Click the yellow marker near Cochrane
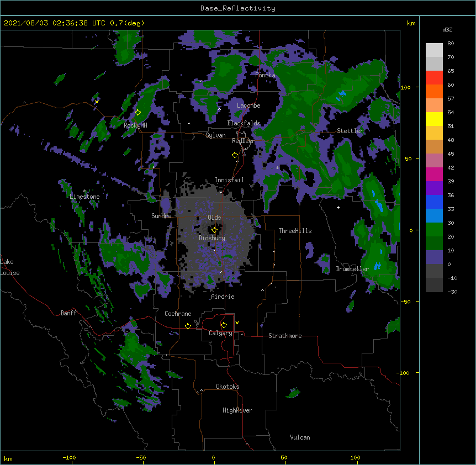Image resolution: width=476 pixels, height=465 pixels. click(188, 326)
